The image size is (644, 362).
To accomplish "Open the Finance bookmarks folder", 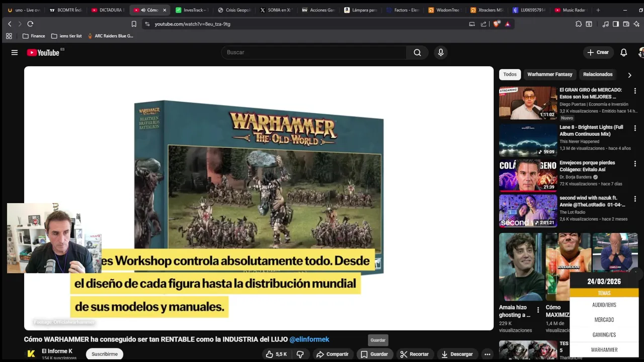I will pos(34,36).
